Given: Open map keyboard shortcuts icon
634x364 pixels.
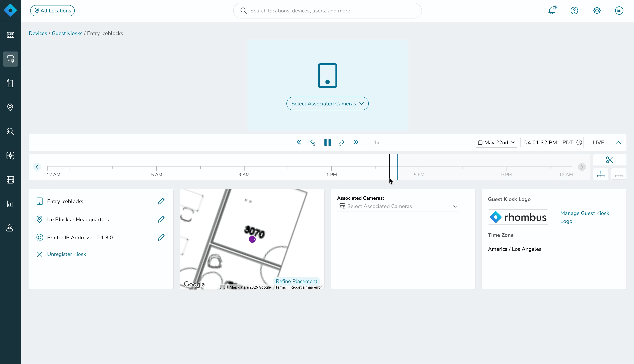Looking at the screenshot, I should click(222, 287).
